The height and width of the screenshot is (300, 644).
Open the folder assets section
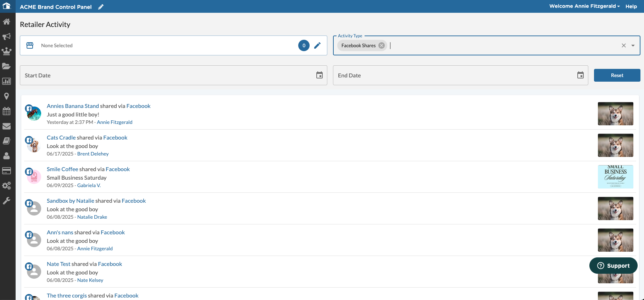coord(6,66)
